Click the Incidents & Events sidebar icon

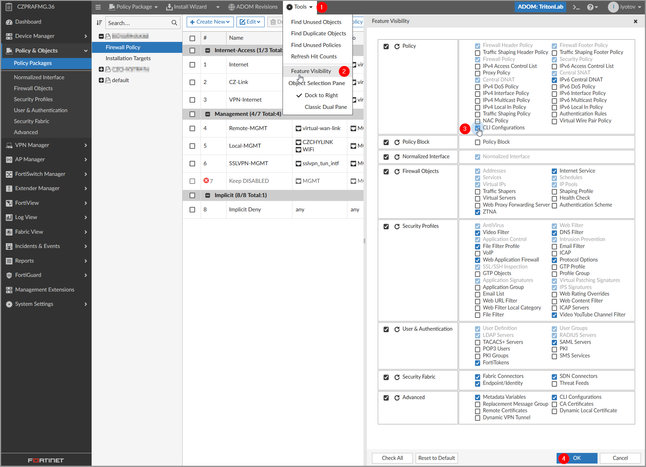click(9, 246)
